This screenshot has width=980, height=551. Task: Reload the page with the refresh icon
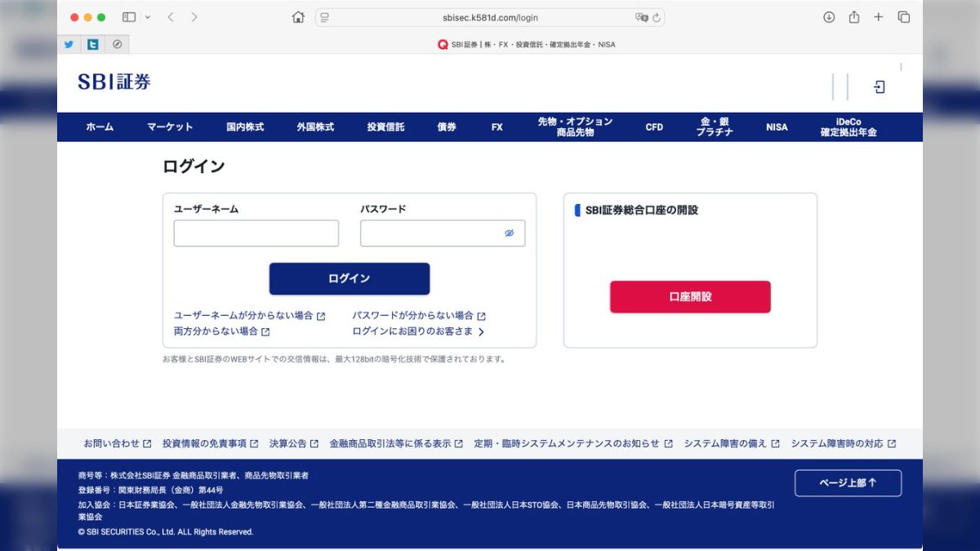(657, 17)
